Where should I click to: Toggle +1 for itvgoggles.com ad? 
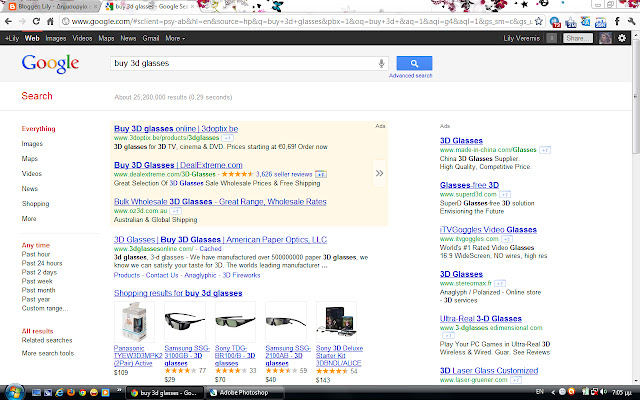click(x=507, y=239)
